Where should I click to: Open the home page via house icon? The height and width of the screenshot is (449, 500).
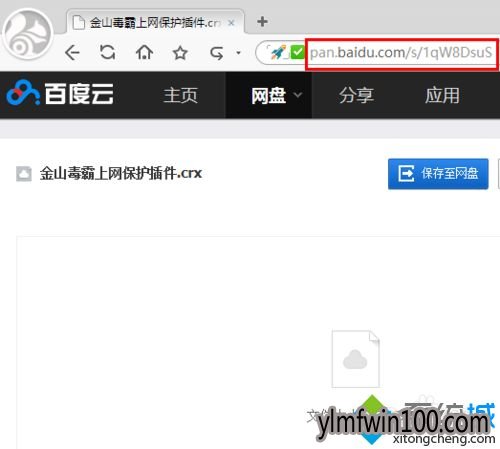[145, 52]
